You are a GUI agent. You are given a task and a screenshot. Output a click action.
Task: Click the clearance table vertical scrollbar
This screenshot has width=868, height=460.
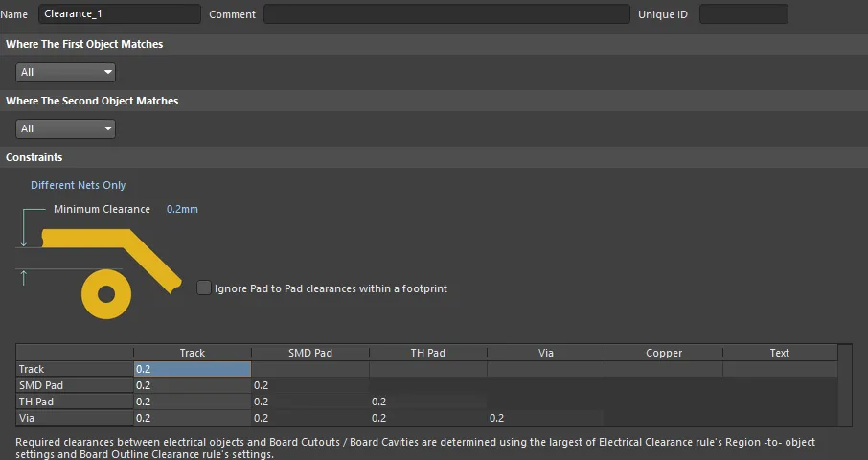click(x=845, y=385)
